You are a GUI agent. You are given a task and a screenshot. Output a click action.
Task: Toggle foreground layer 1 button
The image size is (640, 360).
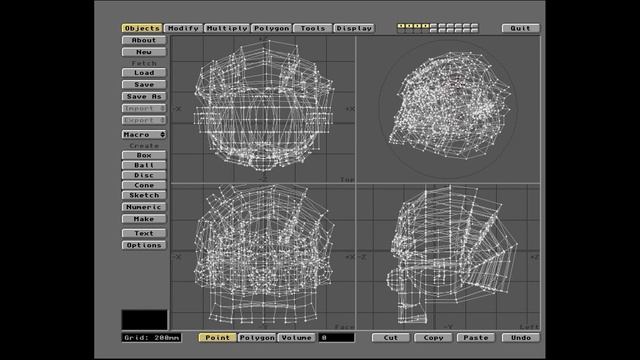401,26
